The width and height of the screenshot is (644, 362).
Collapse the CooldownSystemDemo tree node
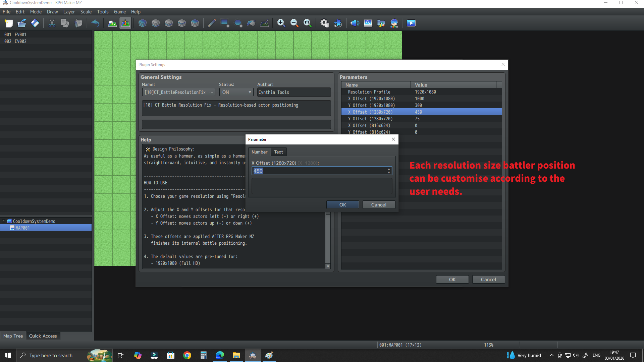coord(3,221)
